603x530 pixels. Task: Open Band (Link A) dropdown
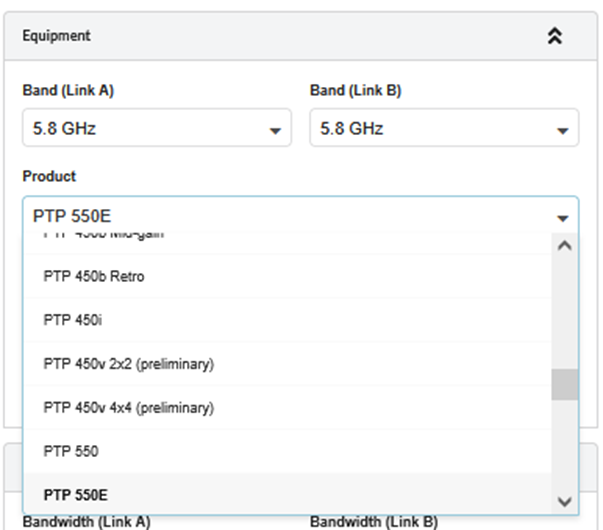[x=274, y=130]
